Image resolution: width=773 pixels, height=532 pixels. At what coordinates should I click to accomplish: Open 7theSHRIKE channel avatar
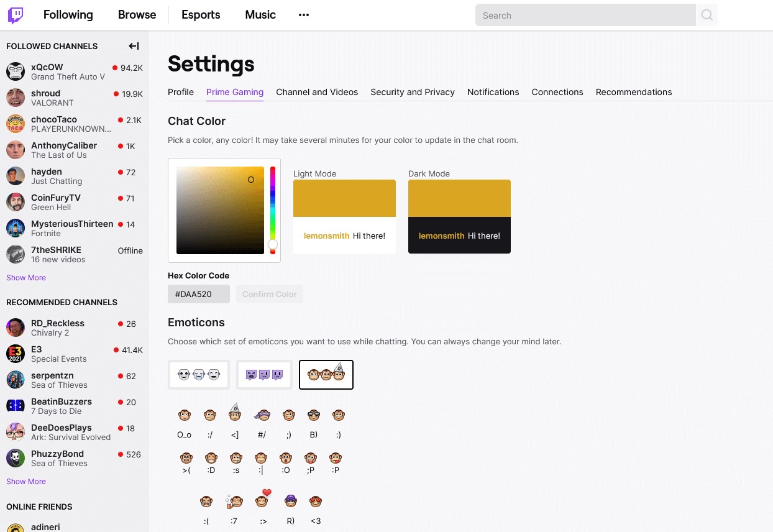pyautogui.click(x=16, y=254)
